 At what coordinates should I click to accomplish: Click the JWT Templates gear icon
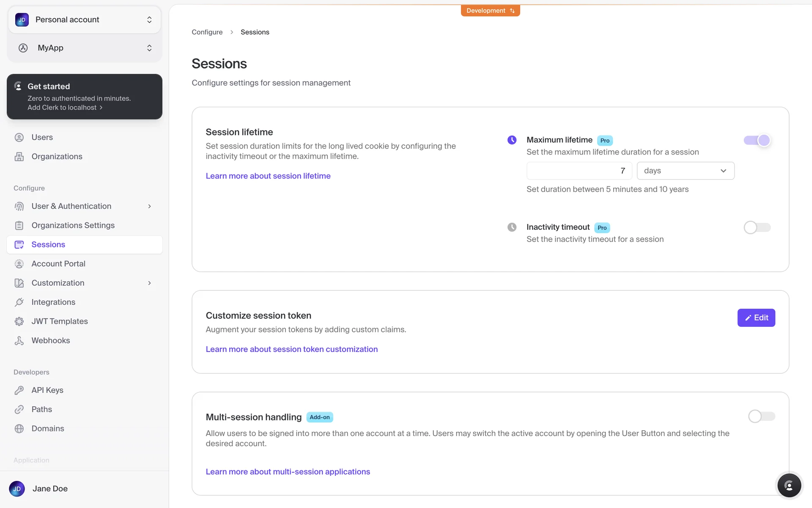[19, 321]
